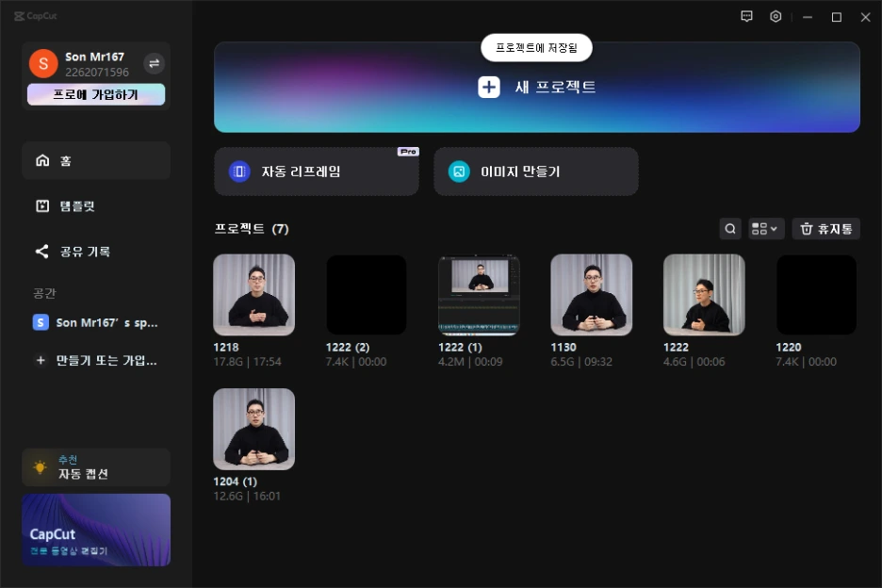Viewport: 882px width, 588px height.
Task: Click the saved to project toast notification
Action: point(536,48)
